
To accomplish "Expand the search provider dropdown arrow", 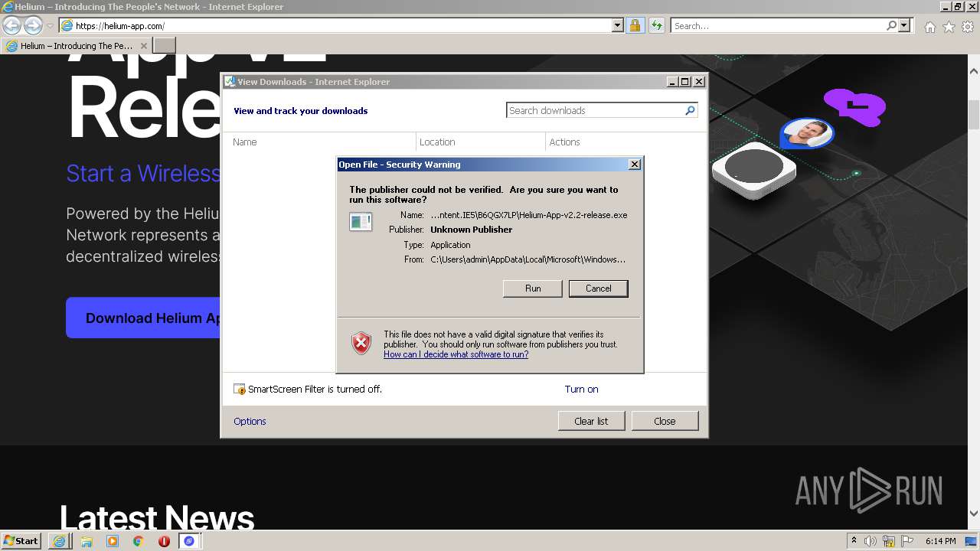I will click(904, 25).
